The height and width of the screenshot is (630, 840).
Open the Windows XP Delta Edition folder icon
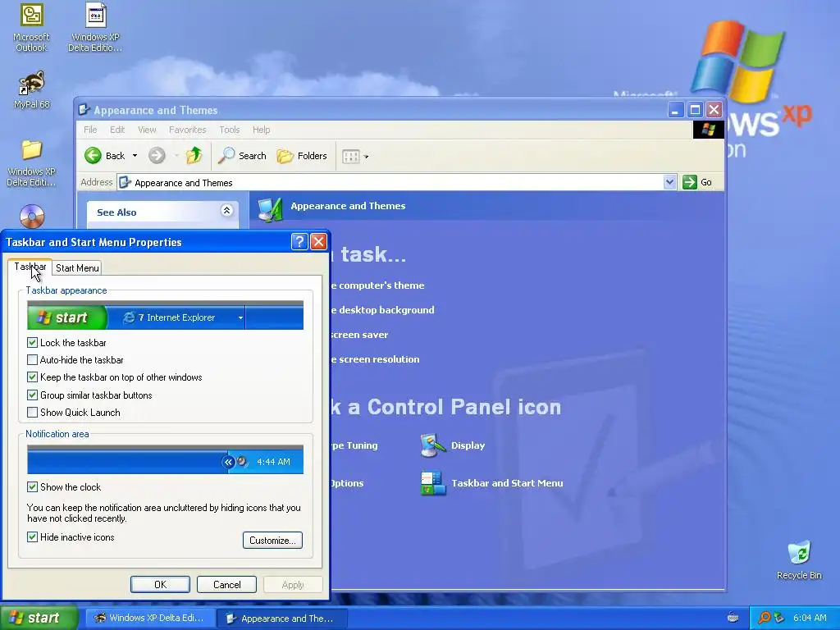click(x=31, y=163)
